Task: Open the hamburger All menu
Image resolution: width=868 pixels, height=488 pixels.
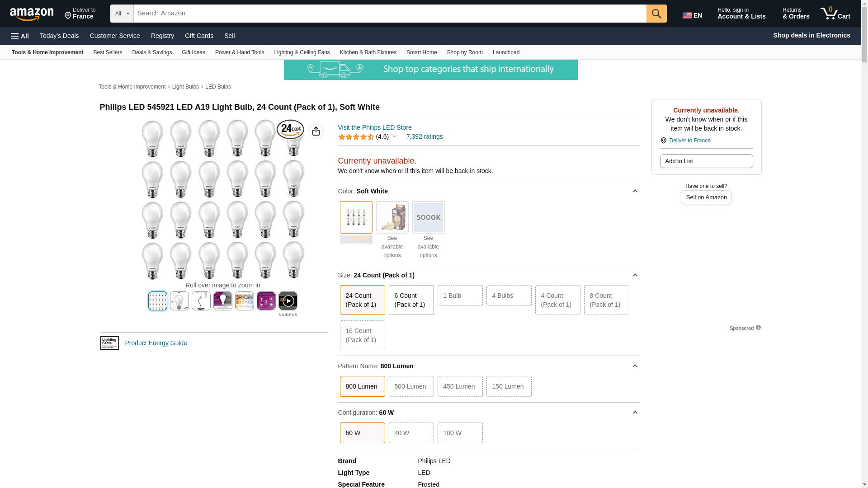Action: click(x=20, y=36)
